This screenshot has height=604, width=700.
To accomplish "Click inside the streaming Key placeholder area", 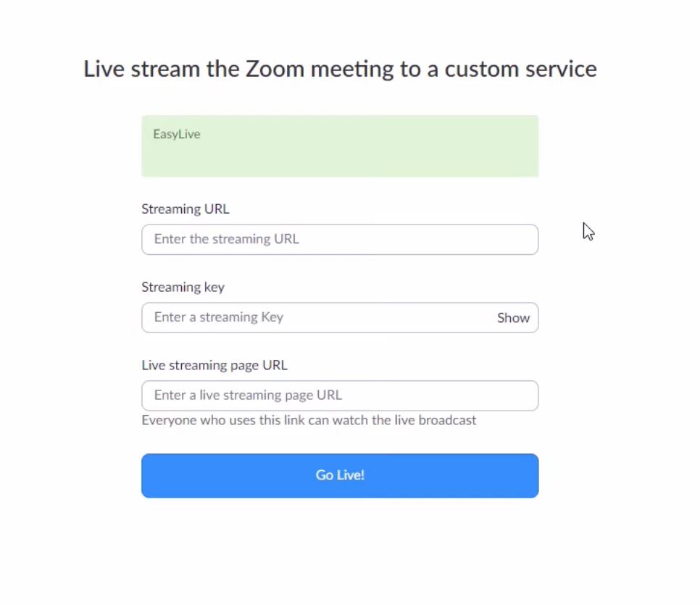I will tap(217, 317).
